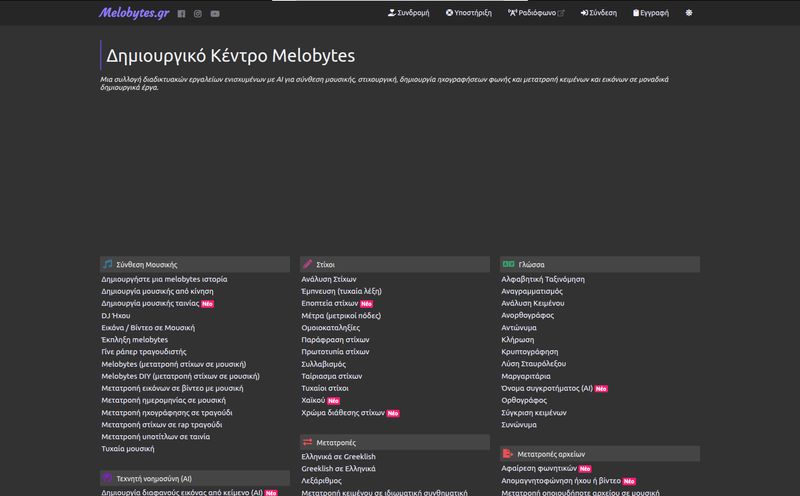Viewport: 800px width, 496px height.
Task: Open Έμπνευση (τυχαία λέξη)
Action: pyautogui.click(x=341, y=291)
